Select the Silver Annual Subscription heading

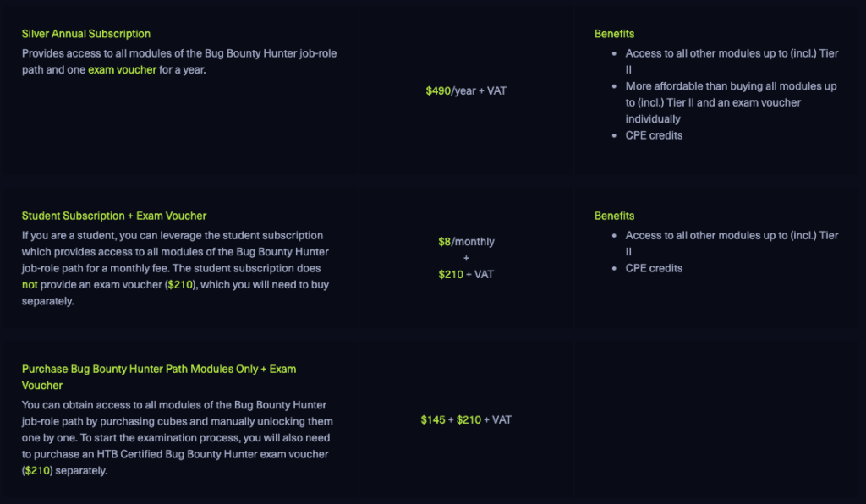pos(86,34)
